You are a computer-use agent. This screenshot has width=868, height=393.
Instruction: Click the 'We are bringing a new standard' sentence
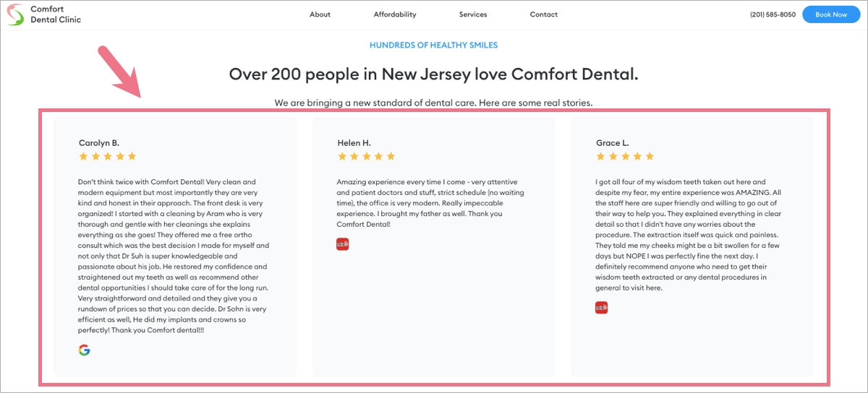433,103
